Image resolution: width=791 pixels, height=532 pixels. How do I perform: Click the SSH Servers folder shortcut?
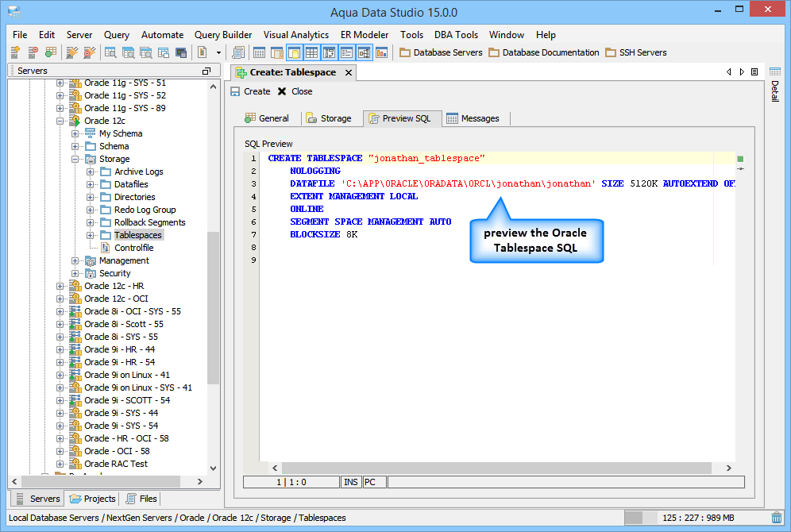[635, 52]
